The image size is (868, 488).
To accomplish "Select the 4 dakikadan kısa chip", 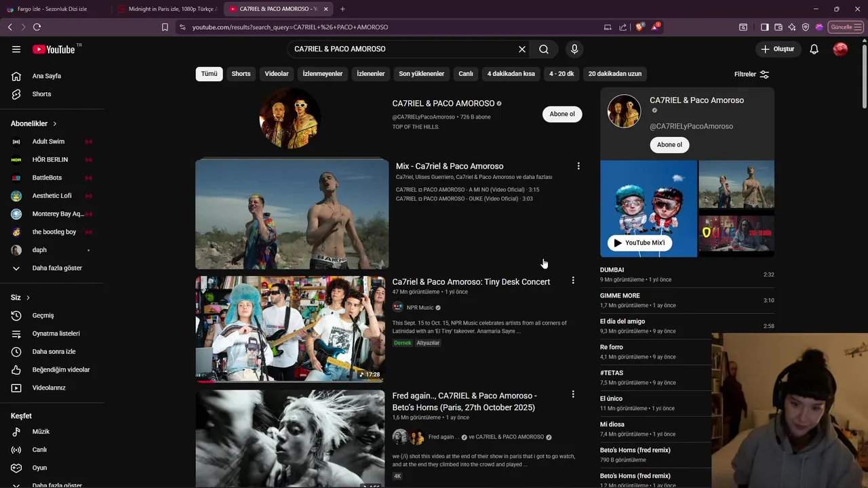I will [x=511, y=73].
